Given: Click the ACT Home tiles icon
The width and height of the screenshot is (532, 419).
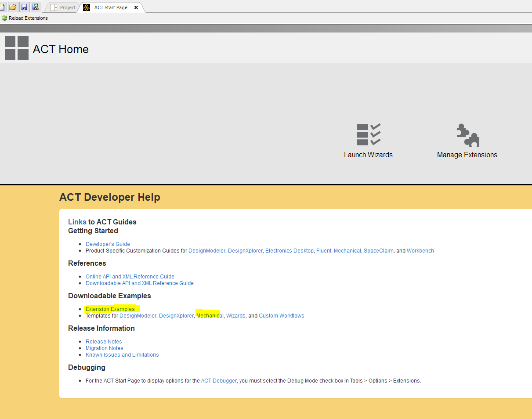Looking at the screenshot, I should click(x=17, y=48).
